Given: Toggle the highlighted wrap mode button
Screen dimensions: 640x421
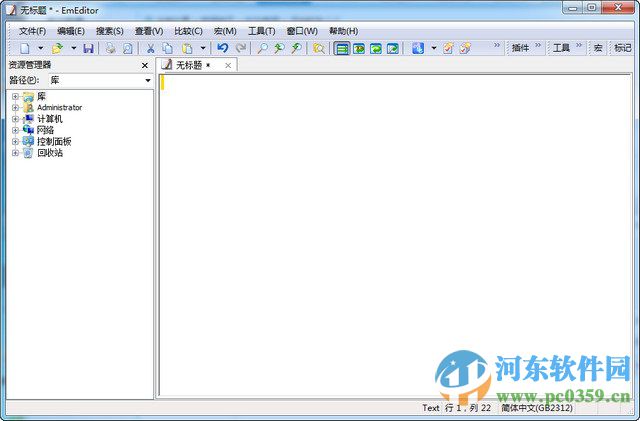Looking at the screenshot, I should 342,48.
